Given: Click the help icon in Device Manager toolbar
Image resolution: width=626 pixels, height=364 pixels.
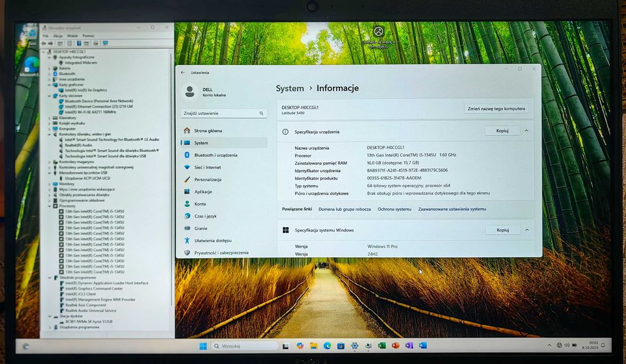Looking at the screenshot, I should 79,43.
